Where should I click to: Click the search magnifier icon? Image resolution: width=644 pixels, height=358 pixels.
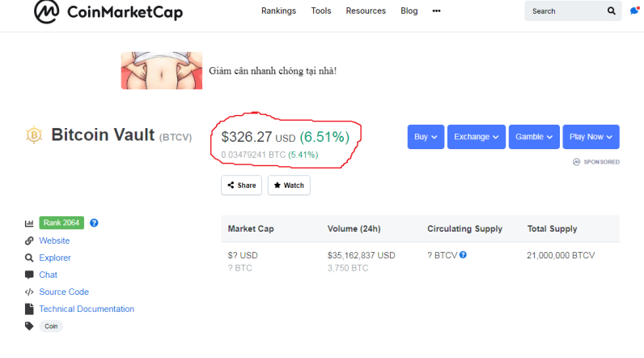[612, 11]
